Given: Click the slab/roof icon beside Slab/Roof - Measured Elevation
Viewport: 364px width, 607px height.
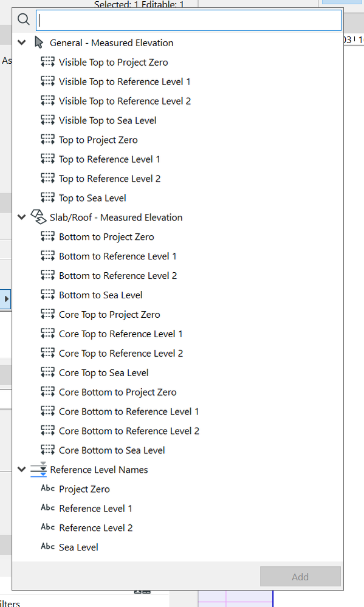Looking at the screenshot, I should 38,216.
